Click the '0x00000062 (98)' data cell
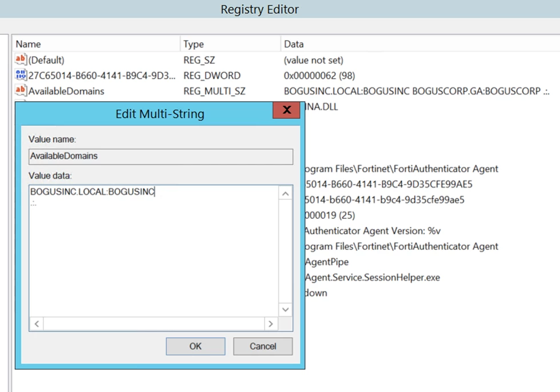Screen dimensions: 560x392 [319, 75]
